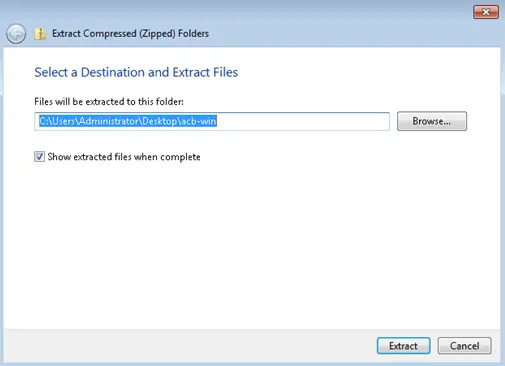Image resolution: width=505 pixels, height=366 pixels.
Task: Click the highlighted destination path text
Action: pos(128,121)
